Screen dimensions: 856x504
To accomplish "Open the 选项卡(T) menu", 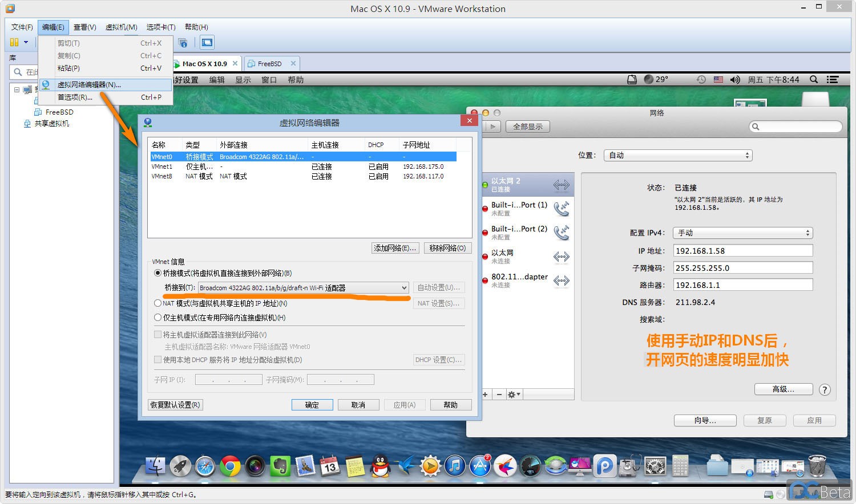I will click(x=161, y=27).
